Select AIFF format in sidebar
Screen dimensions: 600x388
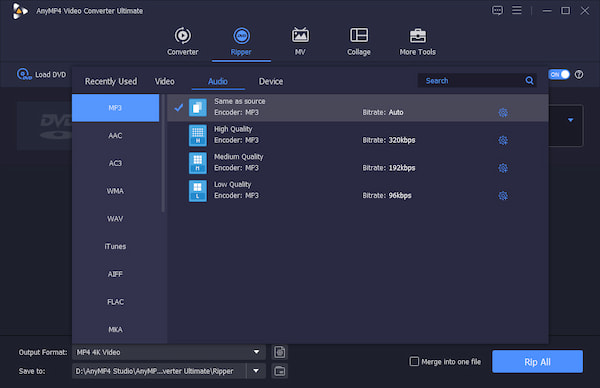[x=115, y=274]
